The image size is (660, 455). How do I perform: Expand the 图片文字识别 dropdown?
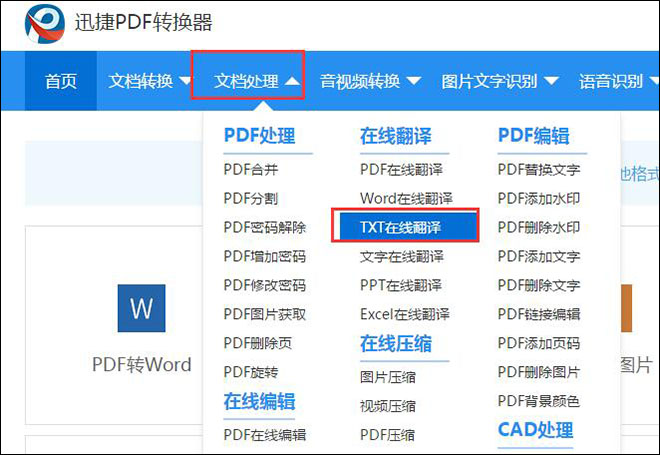[x=500, y=81]
